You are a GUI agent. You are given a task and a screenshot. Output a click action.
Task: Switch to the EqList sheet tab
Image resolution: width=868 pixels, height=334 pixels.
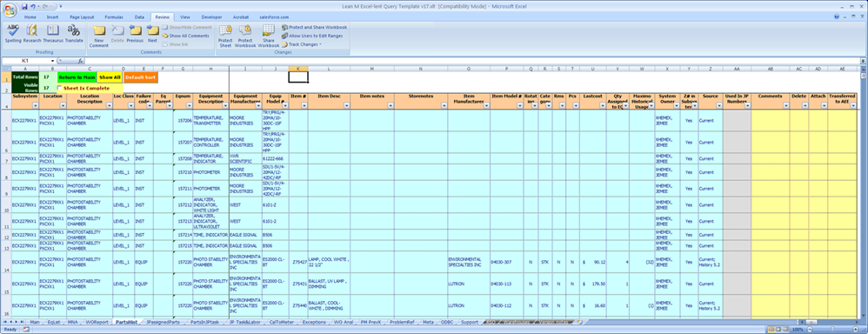coord(54,322)
